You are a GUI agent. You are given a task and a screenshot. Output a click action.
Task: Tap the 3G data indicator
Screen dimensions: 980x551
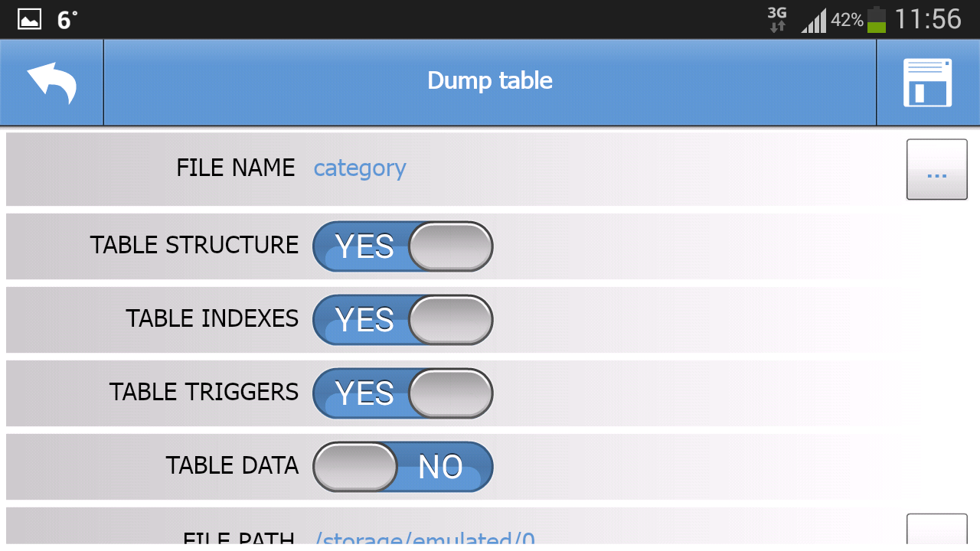click(778, 18)
